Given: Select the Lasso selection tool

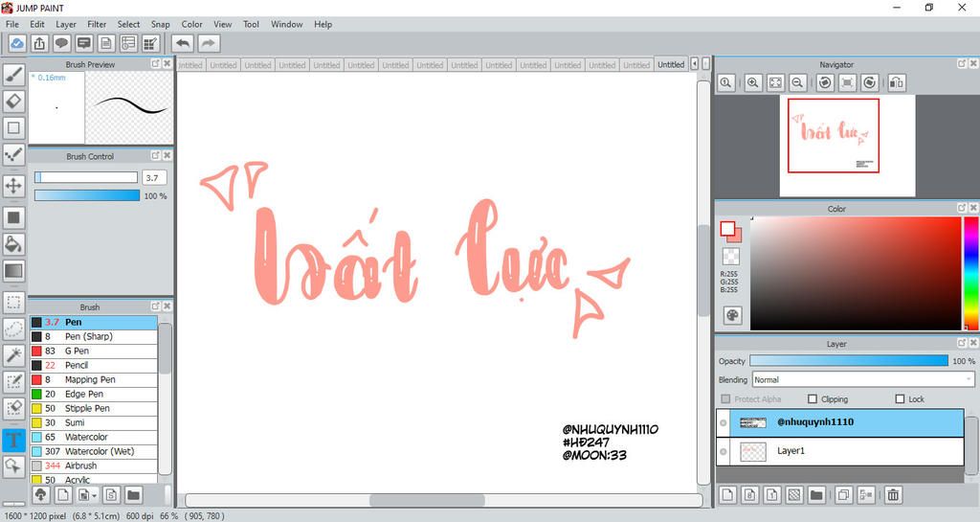Looking at the screenshot, I should click(13, 329).
